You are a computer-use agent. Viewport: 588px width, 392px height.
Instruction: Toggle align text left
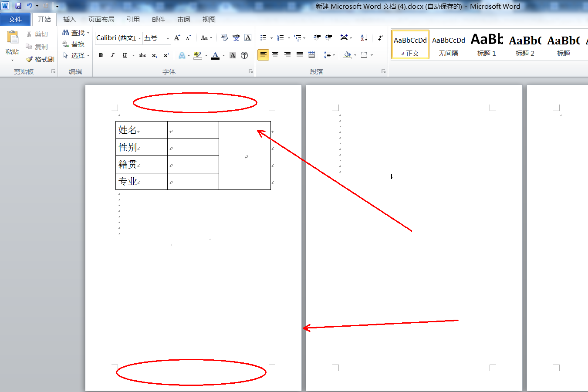[263, 55]
